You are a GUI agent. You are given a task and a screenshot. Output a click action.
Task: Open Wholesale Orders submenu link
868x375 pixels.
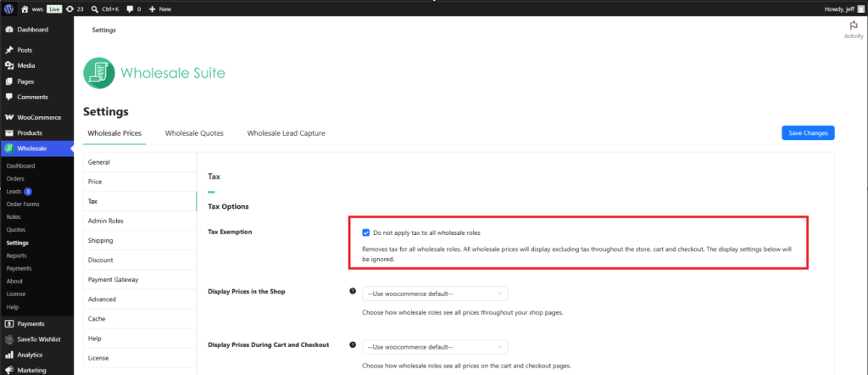[x=15, y=178]
